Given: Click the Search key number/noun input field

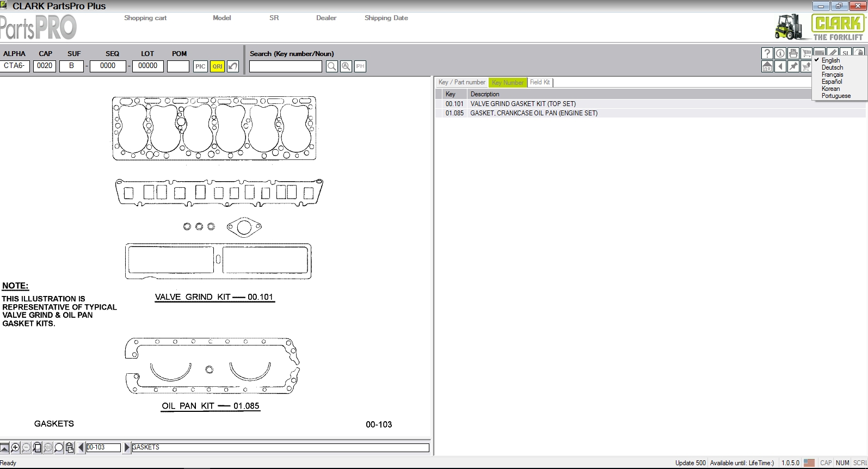Looking at the screenshot, I should 285,66.
